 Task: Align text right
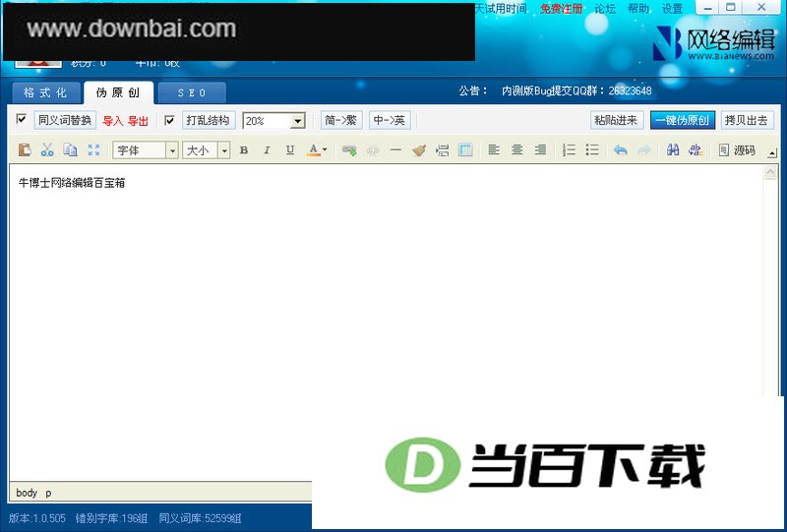point(540,150)
